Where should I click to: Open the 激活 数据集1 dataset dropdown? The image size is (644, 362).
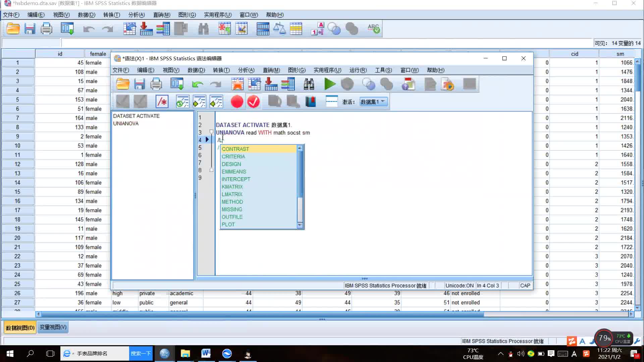[373, 102]
